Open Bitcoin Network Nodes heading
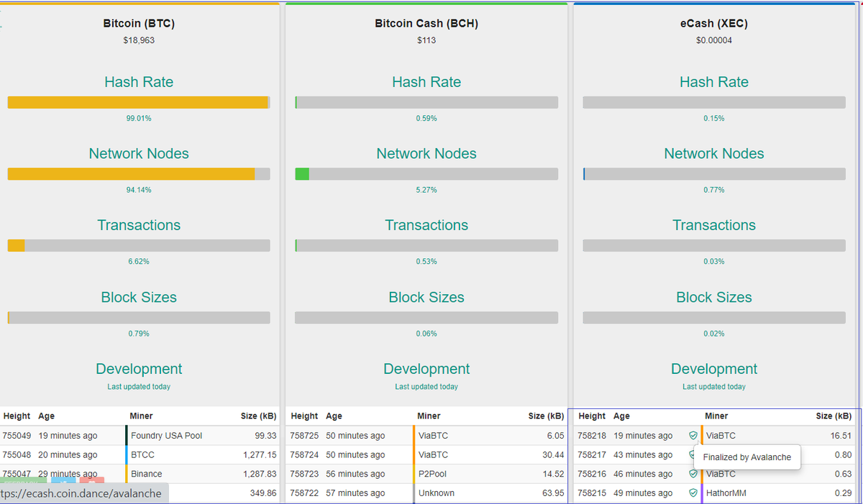Screen dimensions: 863x504 click(139, 154)
